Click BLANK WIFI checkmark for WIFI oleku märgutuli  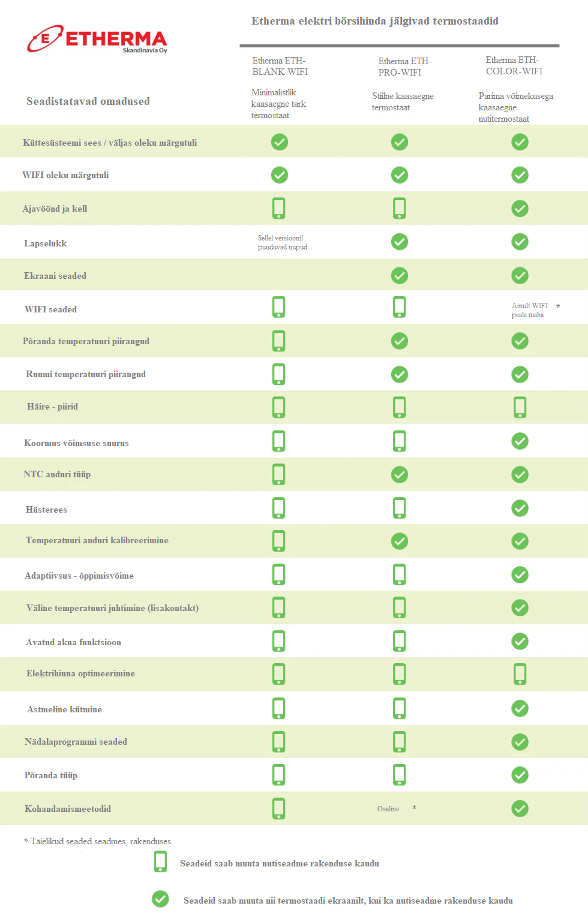pos(280,175)
